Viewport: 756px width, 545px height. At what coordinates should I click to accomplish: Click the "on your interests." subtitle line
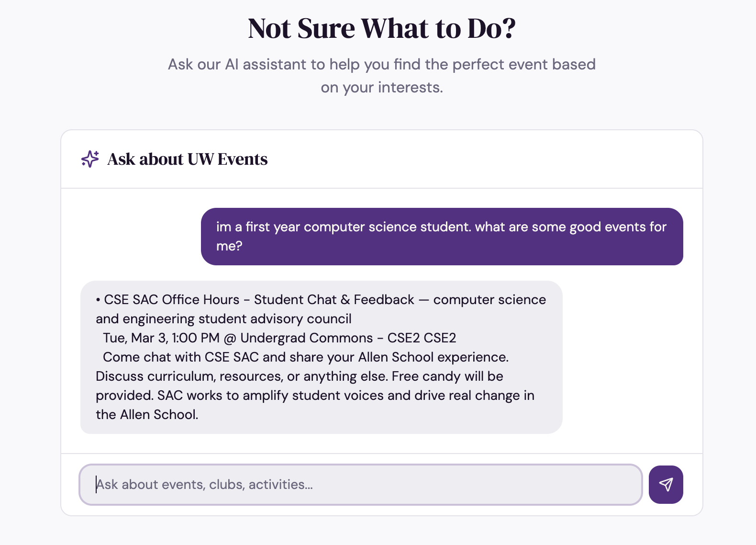click(381, 88)
